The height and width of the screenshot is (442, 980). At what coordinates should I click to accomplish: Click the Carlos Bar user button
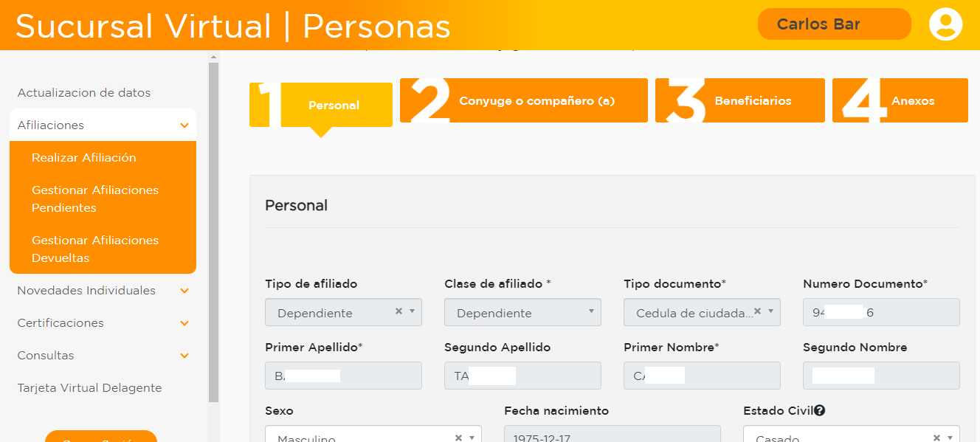point(835,24)
